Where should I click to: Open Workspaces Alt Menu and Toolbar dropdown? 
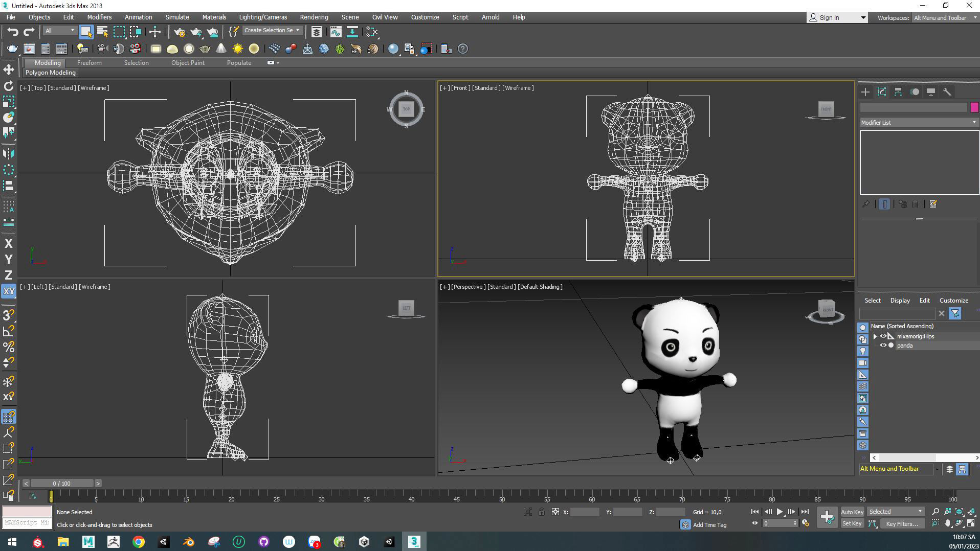coord(945,18)
